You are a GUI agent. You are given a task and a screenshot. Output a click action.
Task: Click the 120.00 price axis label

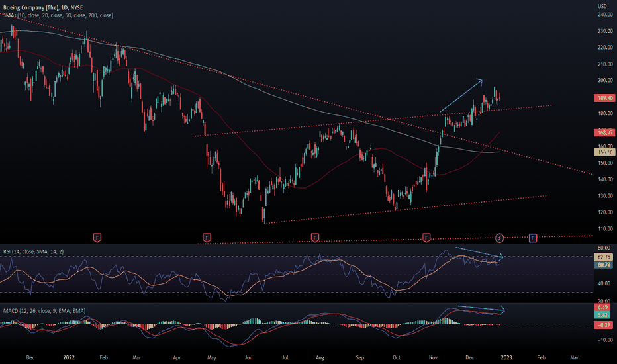point(605,212)
